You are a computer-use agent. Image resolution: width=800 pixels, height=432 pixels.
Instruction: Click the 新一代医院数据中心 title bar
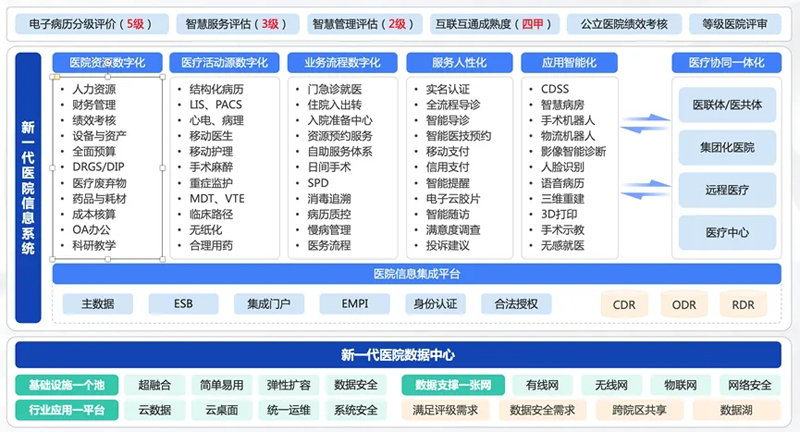click(x=398, y=355)
